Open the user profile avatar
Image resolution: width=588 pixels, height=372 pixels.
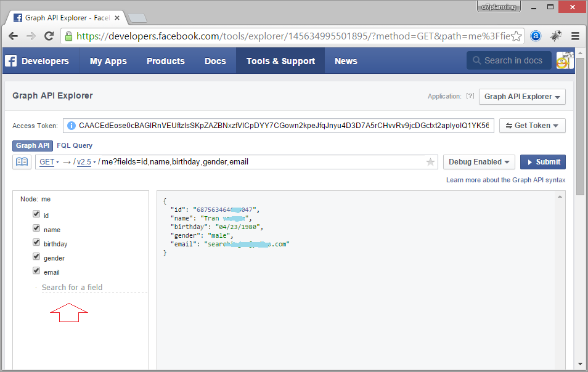pyautogui.click(x=565, y=60)
